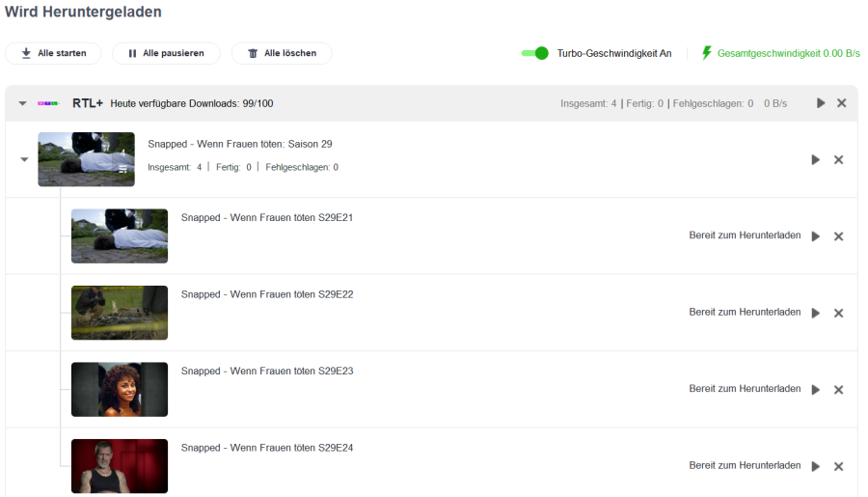The width and height of the screenshot is (868, 497).
Task: Remove episode S29E23 from the queue
Action: click(838, 390)
